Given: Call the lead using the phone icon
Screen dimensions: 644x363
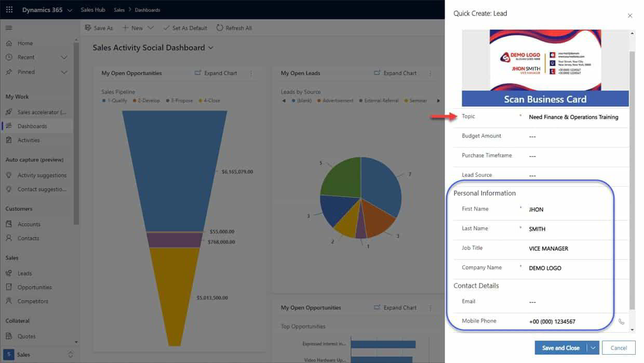Looking at the screenshot, I should (621, 322).
